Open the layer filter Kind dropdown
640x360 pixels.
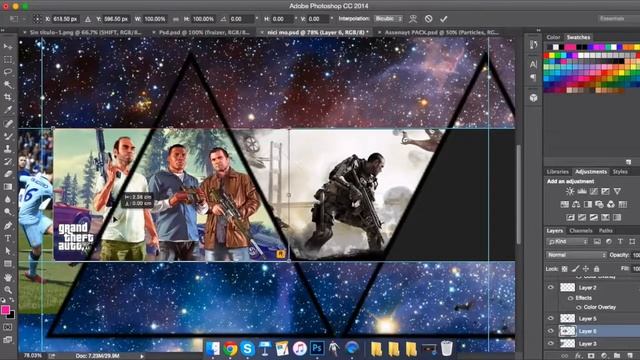coord(568,242)
